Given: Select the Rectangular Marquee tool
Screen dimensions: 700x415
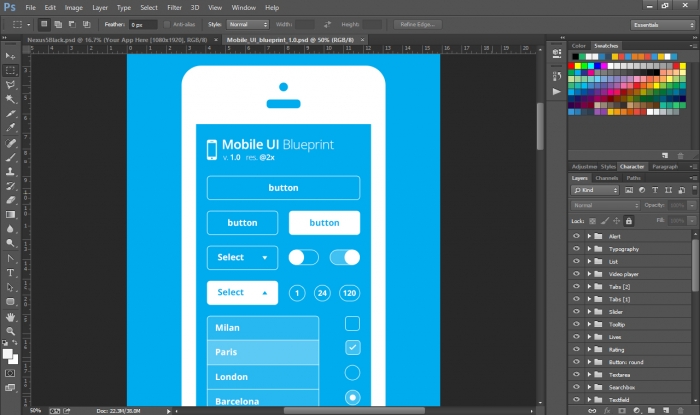Looking at the screenshot, I should pyautogui.click(x=10, y=70).
